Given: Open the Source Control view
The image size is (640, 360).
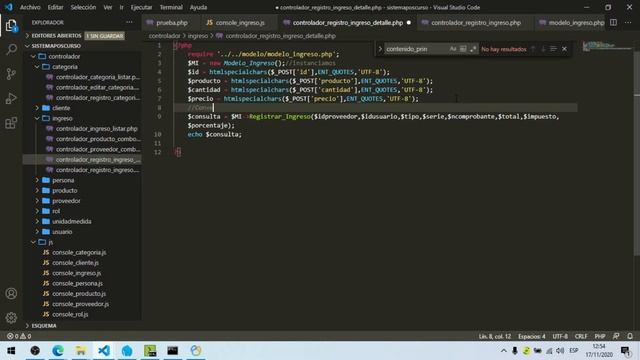Looking at the screenshot, I should 11,74.
